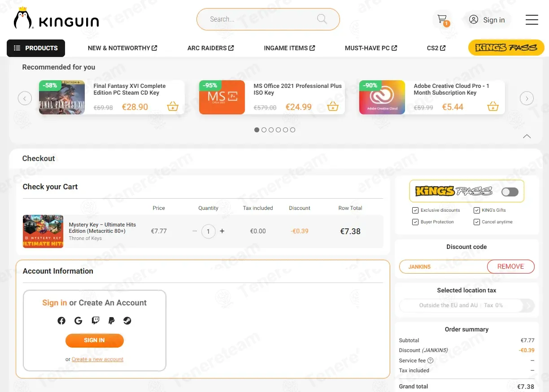Click Sign in at the top right
549x392 pixels.
[487, 20]
